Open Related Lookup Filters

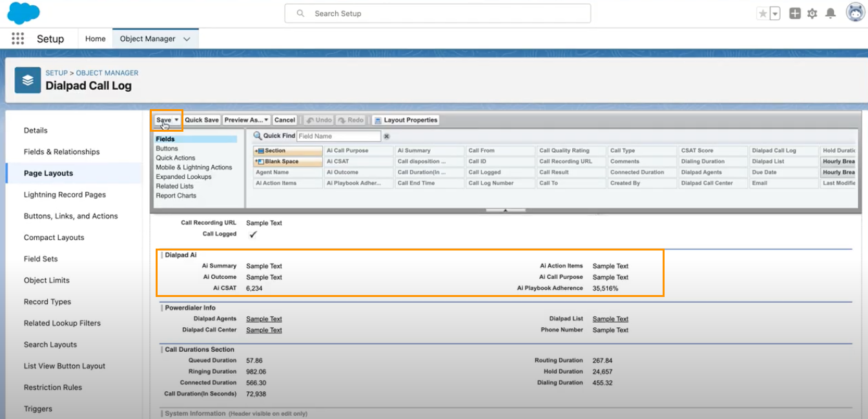tap(62, 323)
